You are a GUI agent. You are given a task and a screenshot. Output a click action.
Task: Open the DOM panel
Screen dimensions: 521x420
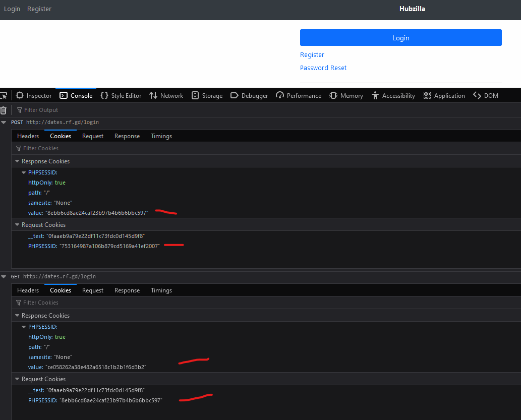(485, 96)
